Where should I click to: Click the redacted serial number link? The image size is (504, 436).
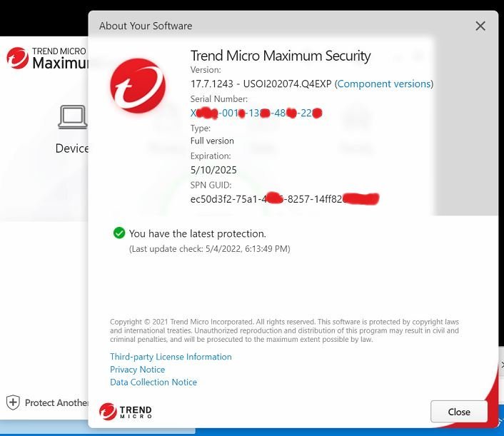coord(256,113)
